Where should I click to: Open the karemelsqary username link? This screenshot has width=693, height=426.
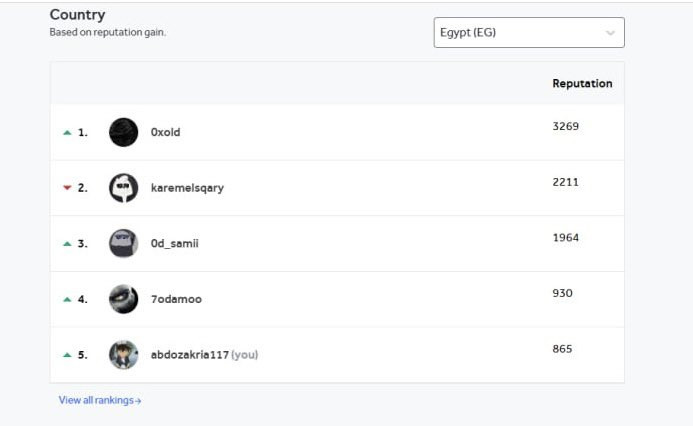[x=187, y=188]
